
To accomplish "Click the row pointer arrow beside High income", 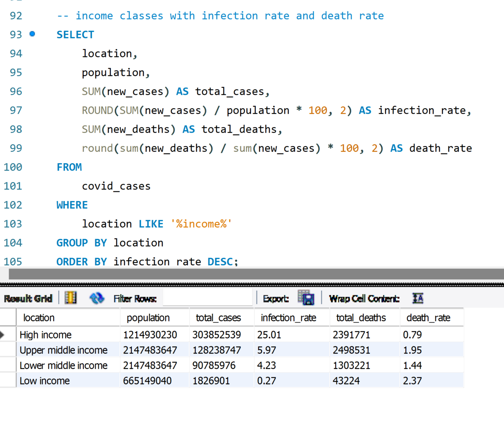I will tap(3, 335).
